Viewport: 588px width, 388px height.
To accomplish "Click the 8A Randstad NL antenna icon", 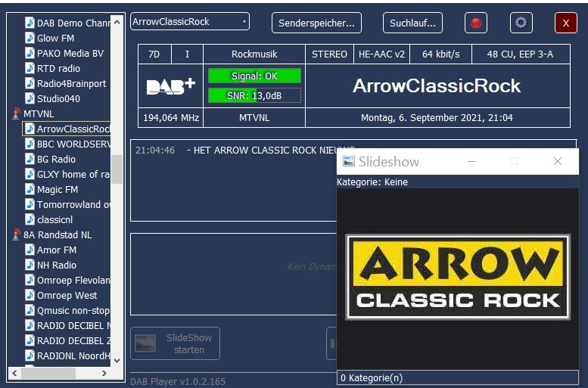I will (16, 235).
